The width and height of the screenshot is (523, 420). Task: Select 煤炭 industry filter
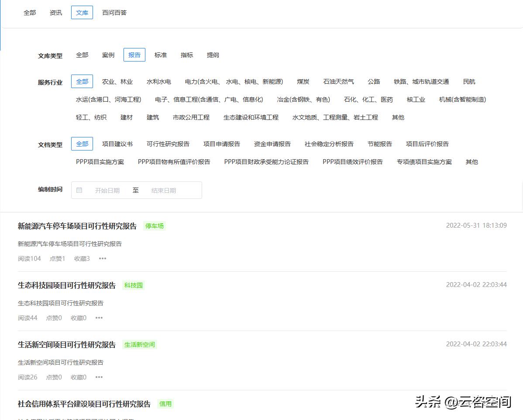(303, 81)
